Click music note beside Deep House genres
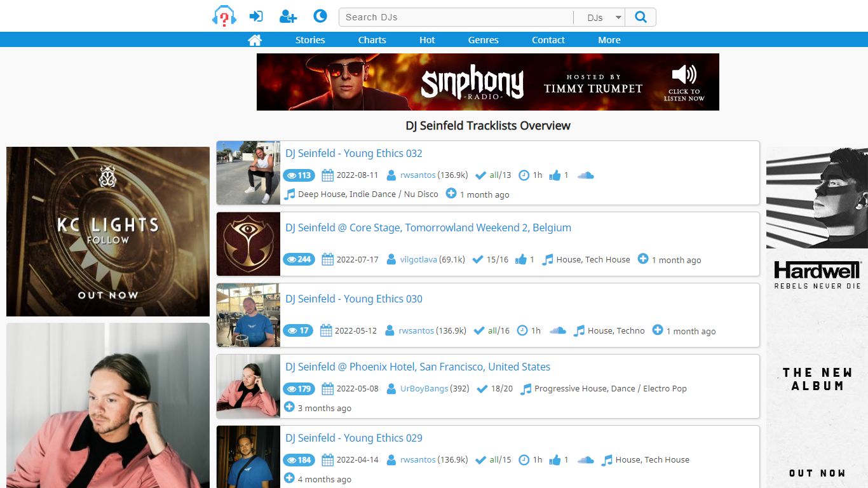This screenshot has height=488, width=868. (x=289, y=194)
